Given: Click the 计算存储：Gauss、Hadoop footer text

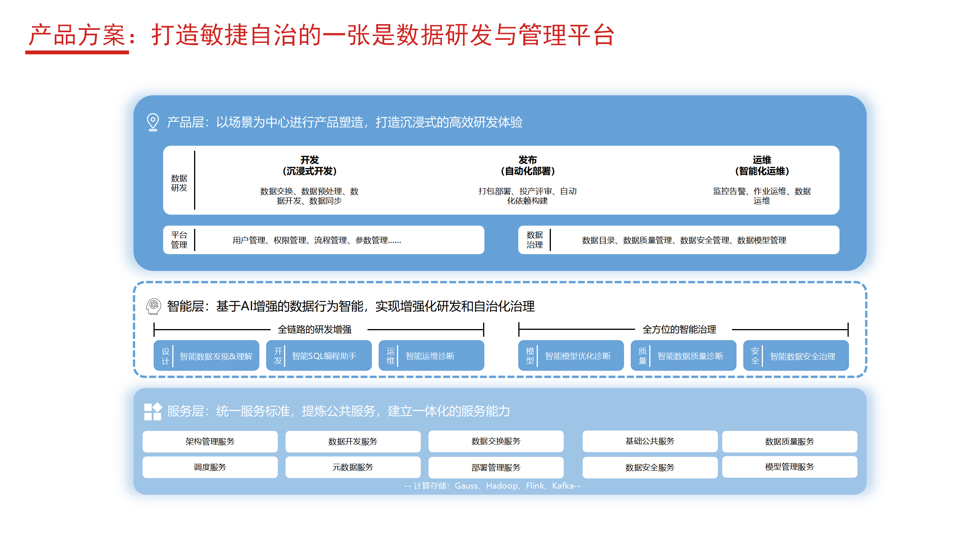Looking at the screenshot, I should coord(493,486).
